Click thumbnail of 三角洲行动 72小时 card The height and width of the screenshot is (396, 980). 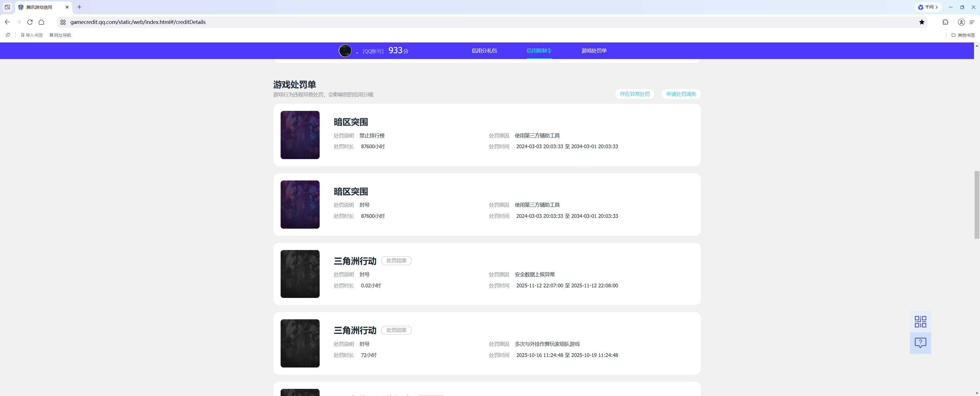pos(300,344)
